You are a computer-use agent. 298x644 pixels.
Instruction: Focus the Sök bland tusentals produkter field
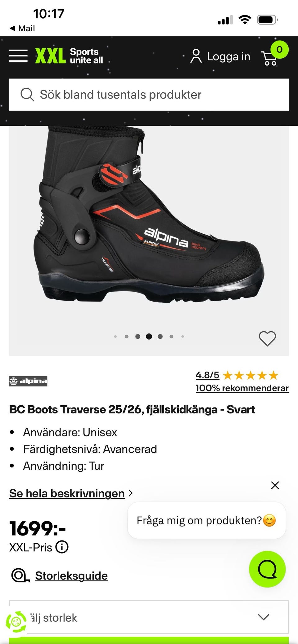149,95
